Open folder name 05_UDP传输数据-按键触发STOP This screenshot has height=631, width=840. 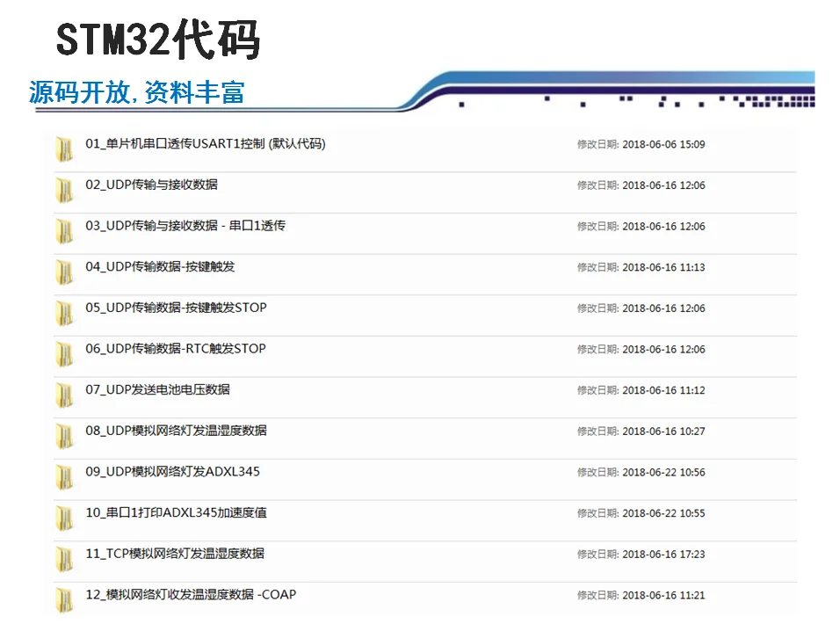pos(177,308)
